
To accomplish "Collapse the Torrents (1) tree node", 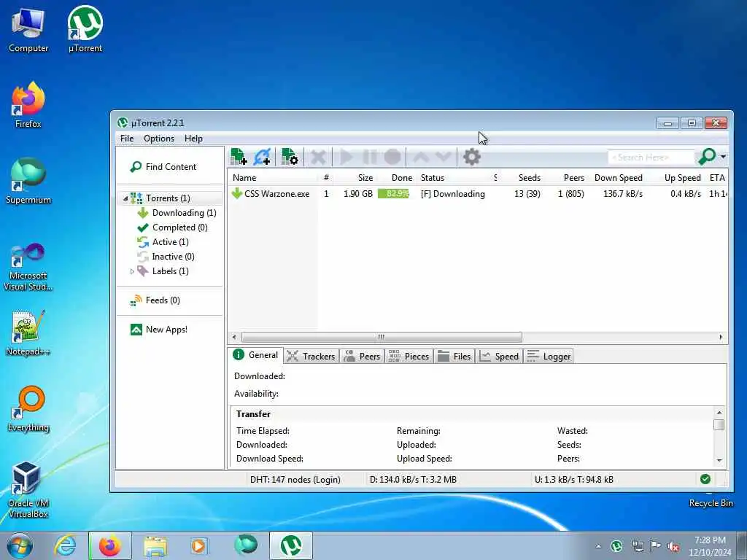I will tap(125, 198).
